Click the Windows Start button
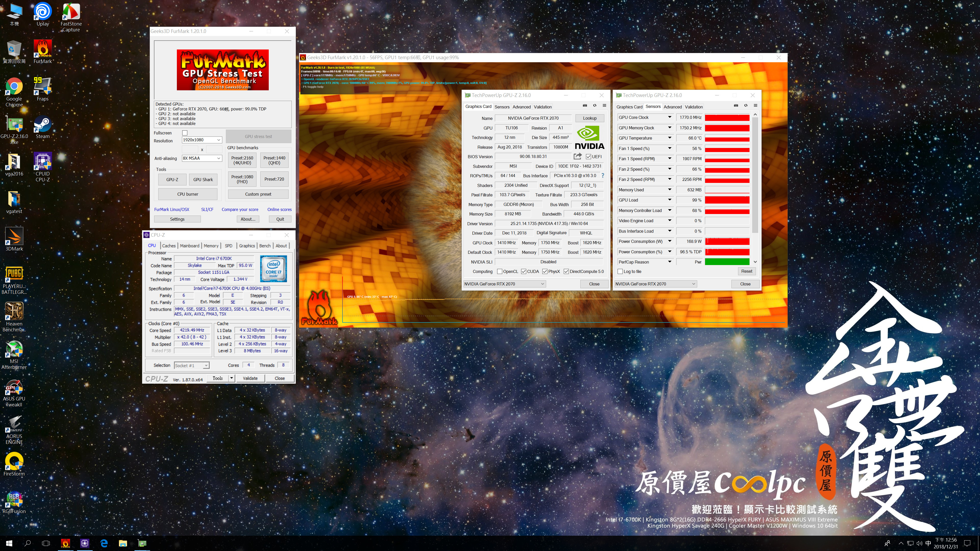Viewport: 980px width, 551px height. [9, 543]
